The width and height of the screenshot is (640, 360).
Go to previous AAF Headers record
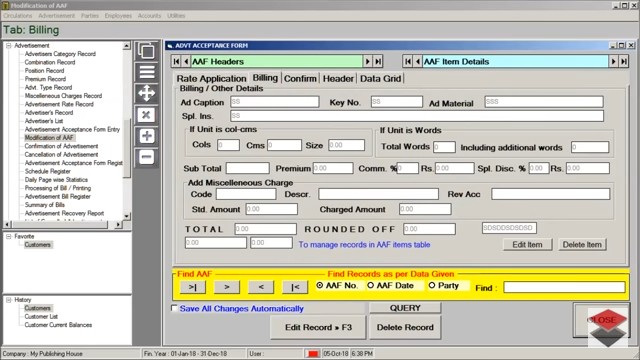pos(186,62)
